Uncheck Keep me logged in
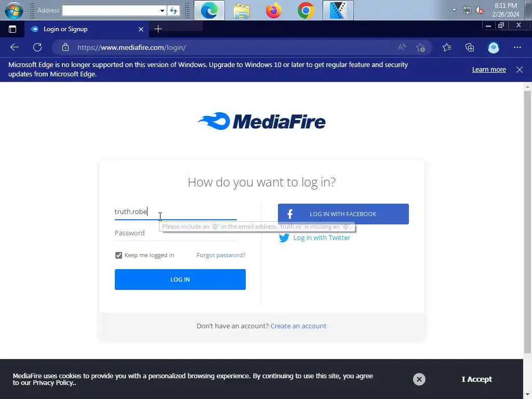 pos(118,255)
